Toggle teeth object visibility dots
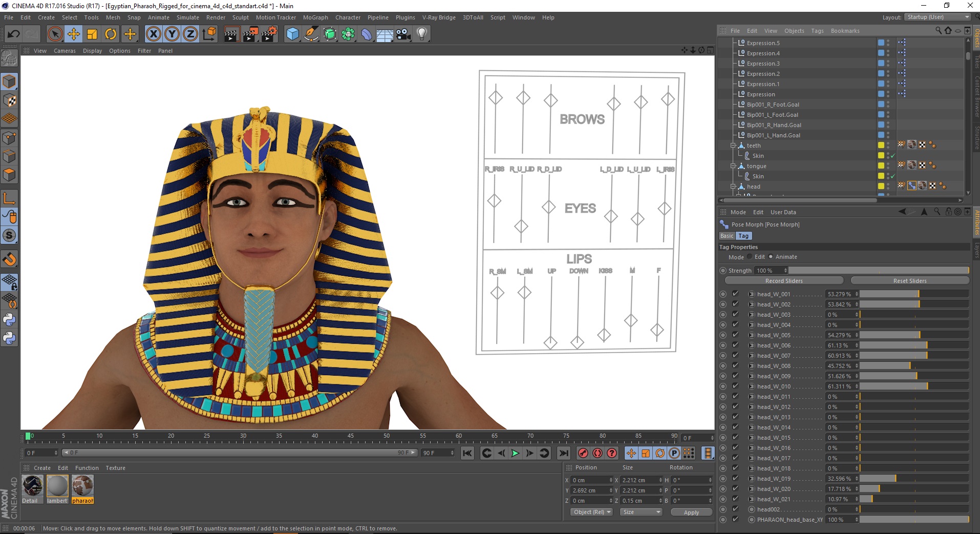980x534 pixels. point(888,146)
